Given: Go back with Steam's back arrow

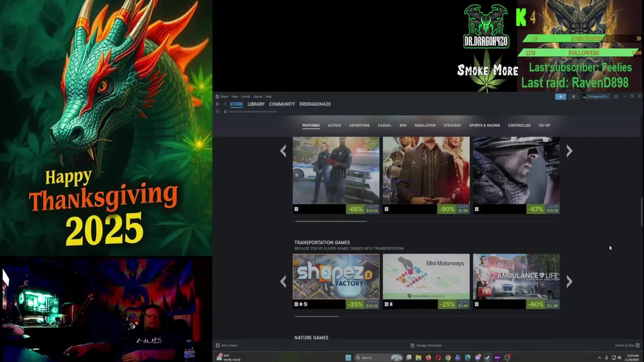Looking at the screenshot, I should click(217, 104).
